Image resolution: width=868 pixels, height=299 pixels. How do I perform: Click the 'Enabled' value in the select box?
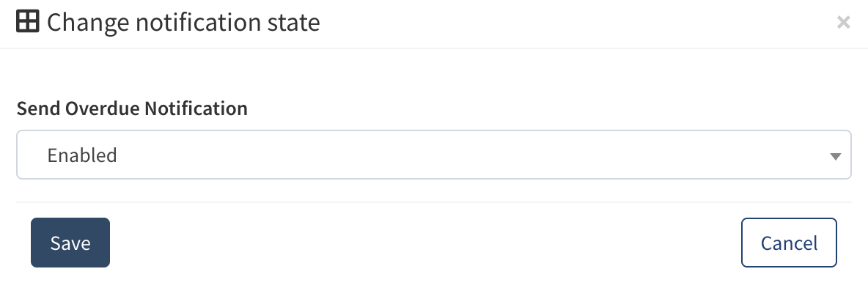(82, 155)
